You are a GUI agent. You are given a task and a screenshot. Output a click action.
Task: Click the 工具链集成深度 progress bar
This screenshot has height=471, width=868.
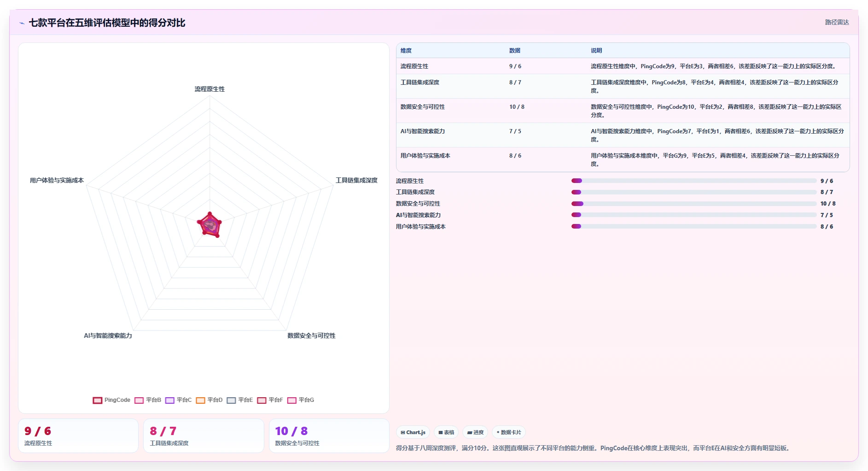click(694, 192)
